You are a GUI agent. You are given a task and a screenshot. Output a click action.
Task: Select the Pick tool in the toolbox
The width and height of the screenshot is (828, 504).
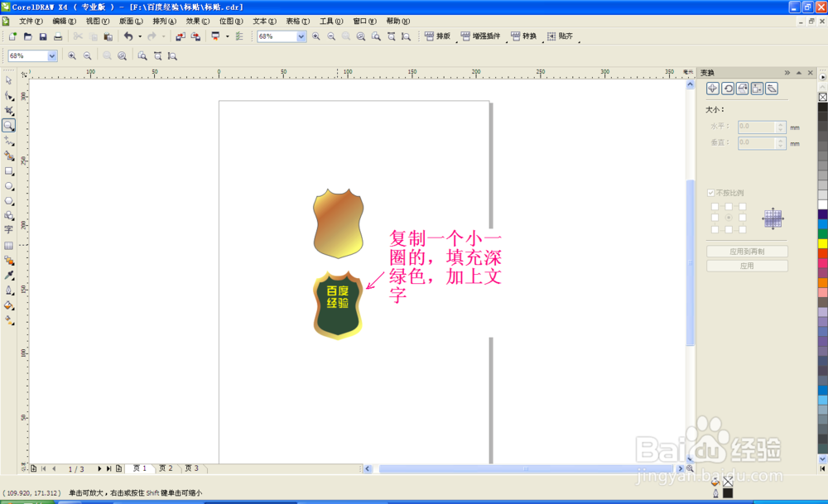(x=10, y=80)
